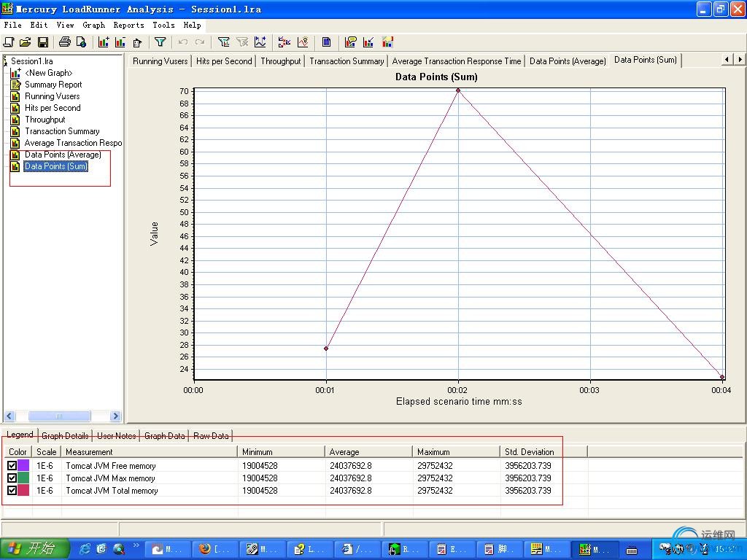Open the File menu

point(12,26)
